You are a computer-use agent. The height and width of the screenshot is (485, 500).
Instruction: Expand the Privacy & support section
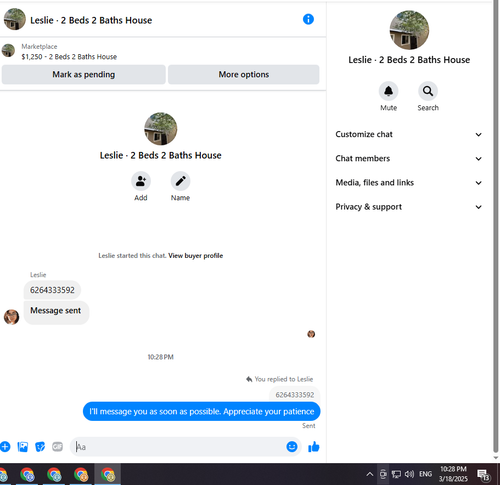click(x=409, y=207)
